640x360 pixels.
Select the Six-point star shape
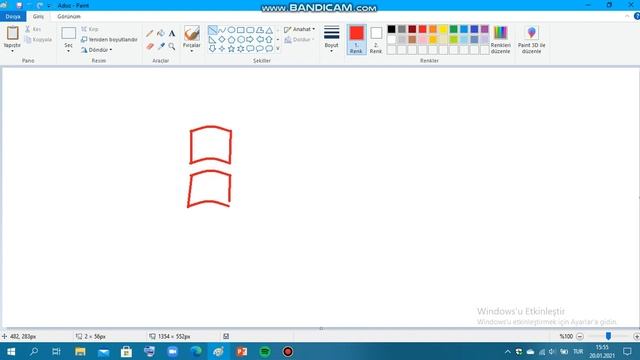pos(240,49)
